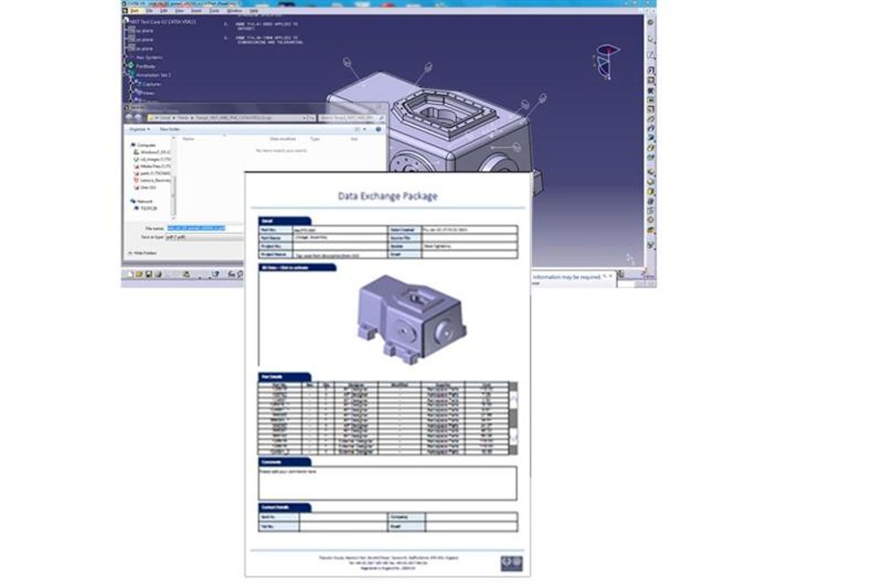The image size is (882, 588).
Task: Click the Company field in Contact Details
Action: 472,517
